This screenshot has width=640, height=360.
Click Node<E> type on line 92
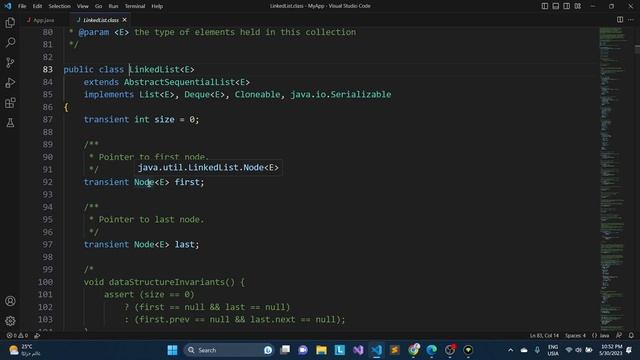[x=152, y=182]
